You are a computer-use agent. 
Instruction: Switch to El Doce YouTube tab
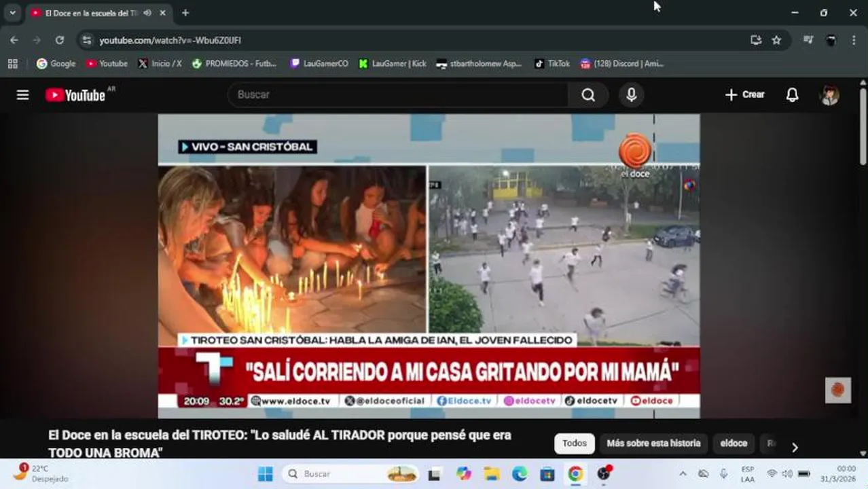pyautogui.click(x=92, y=13)
